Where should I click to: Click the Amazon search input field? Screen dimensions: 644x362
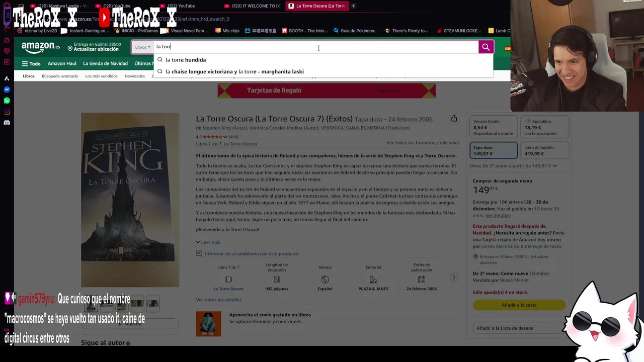tap(316, 47)
